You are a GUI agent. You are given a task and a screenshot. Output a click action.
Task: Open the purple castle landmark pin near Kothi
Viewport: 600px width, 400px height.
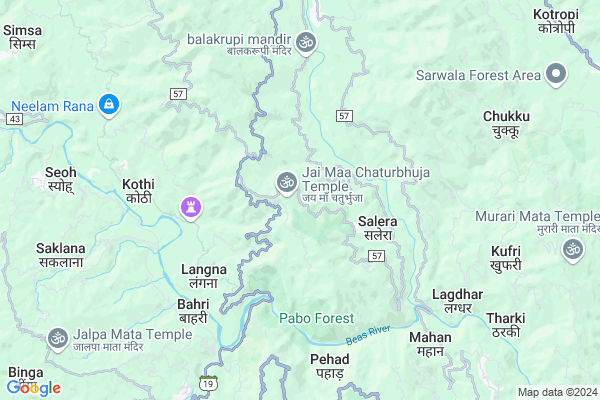191,208
